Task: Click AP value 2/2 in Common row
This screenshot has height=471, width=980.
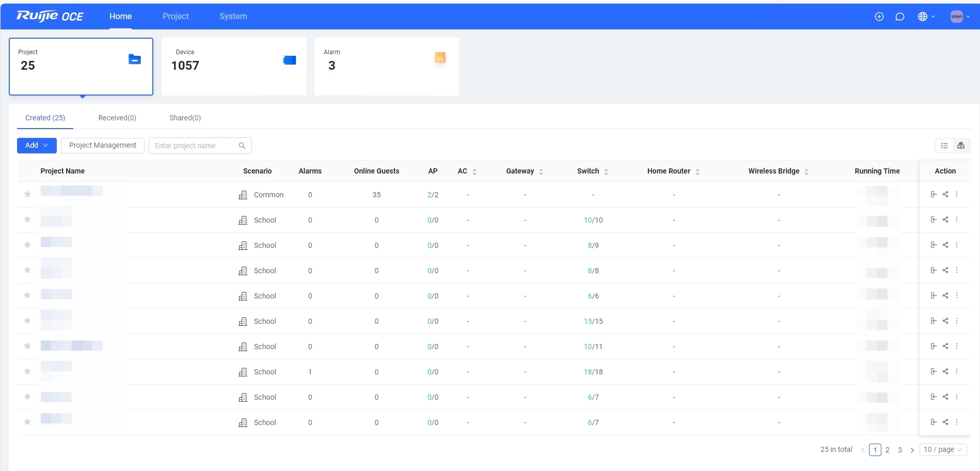Action: [433, 195]
